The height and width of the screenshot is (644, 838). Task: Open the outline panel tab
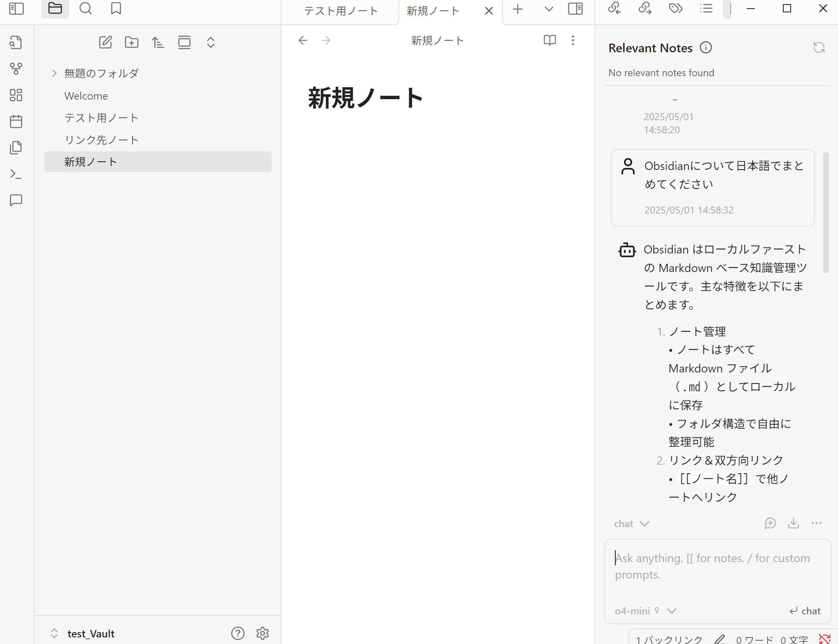pos(706,9)
